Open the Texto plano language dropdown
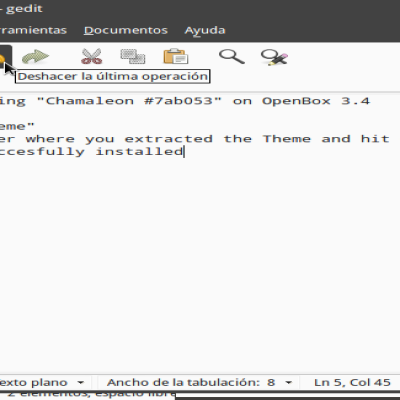400x400 pixels. (x=42, y=382)
